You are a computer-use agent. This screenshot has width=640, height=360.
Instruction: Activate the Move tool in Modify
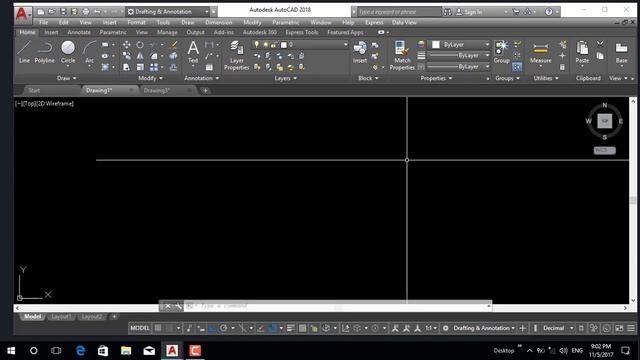pos(127,45)
